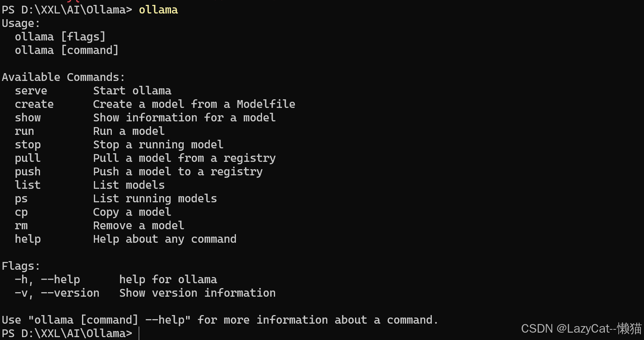This screenshot has height=340, width=644.
Task: Click the '--version' flag text
Action: (x=70, y=293)
